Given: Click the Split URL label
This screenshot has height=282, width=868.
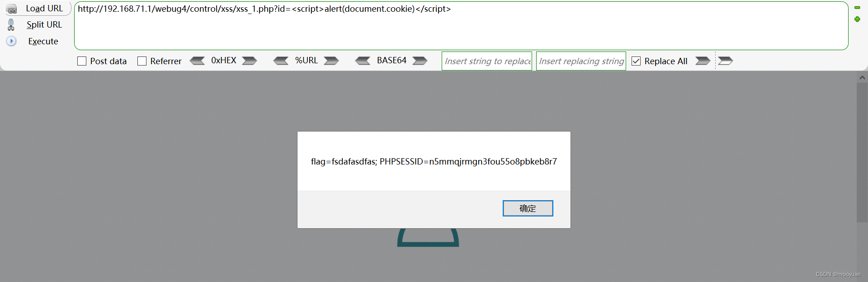Looking at the screenshot, I should click(x=44, y=25).
